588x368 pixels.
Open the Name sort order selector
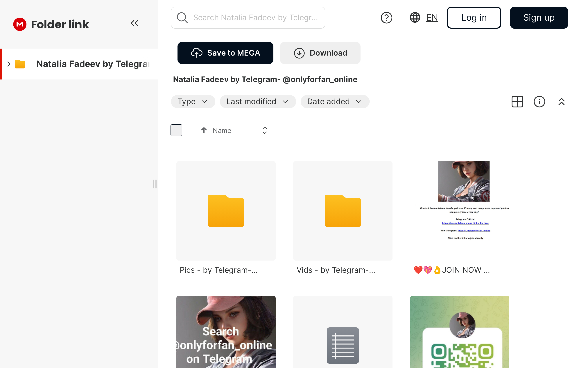tap(265, 130)
